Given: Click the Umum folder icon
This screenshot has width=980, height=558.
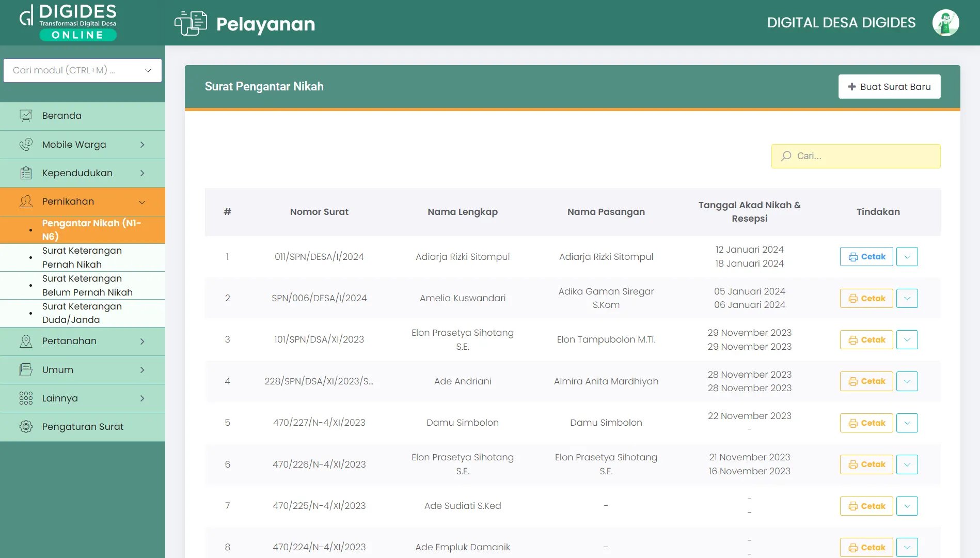Looking at the screenshot, I should click(x=26, y=370).
